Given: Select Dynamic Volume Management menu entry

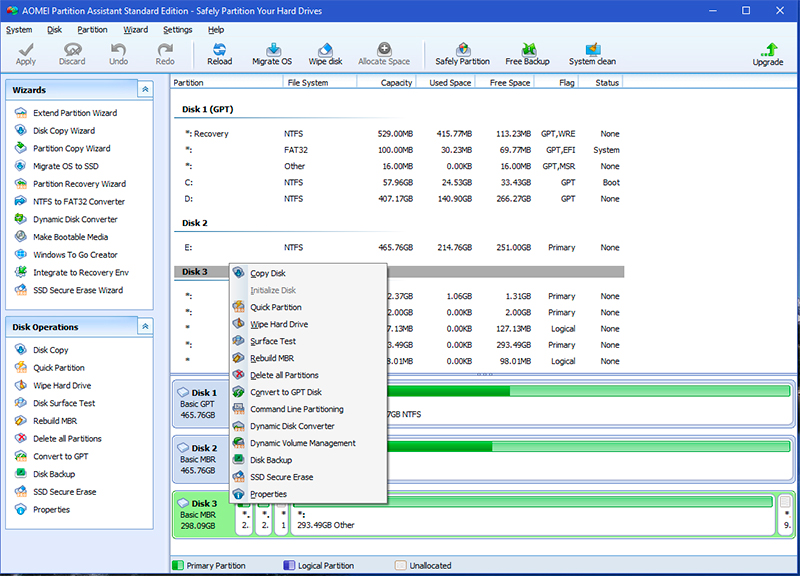Looking at the screenshot, I should click(x=308, y=443).
